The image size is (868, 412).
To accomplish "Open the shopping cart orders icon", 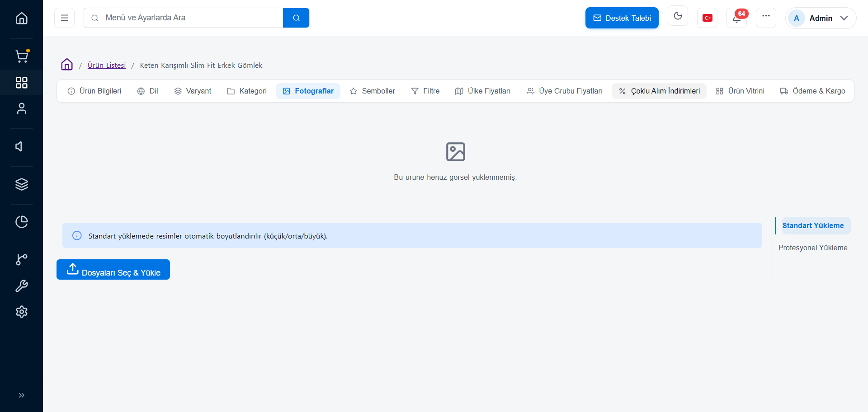I will [x=21, y=56].
